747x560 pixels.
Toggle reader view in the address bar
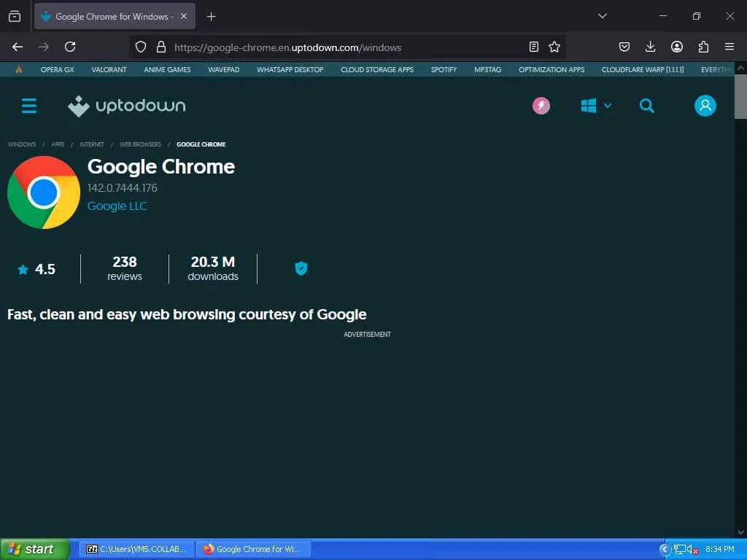click(x=533, y=47)
